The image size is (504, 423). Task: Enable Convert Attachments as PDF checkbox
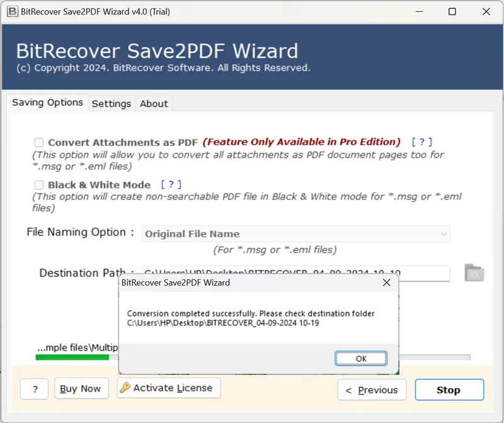pyautogui.click(x=39, y=142)
